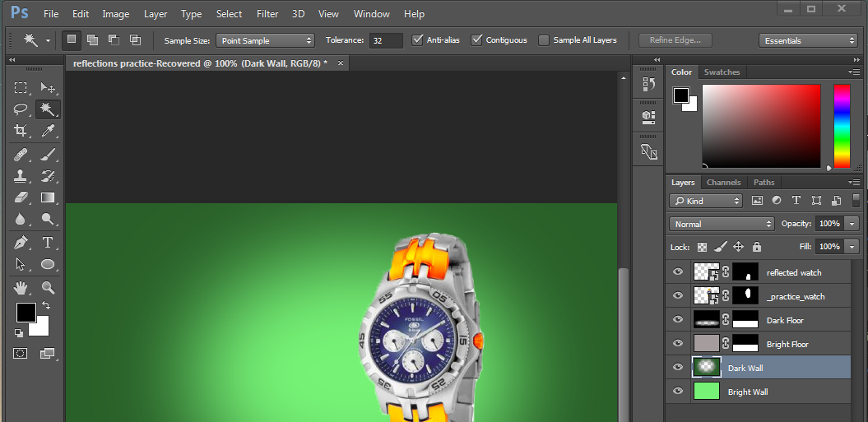Lock all on the selected layer
Screen dimensions: 868x422
pos(757,247)
